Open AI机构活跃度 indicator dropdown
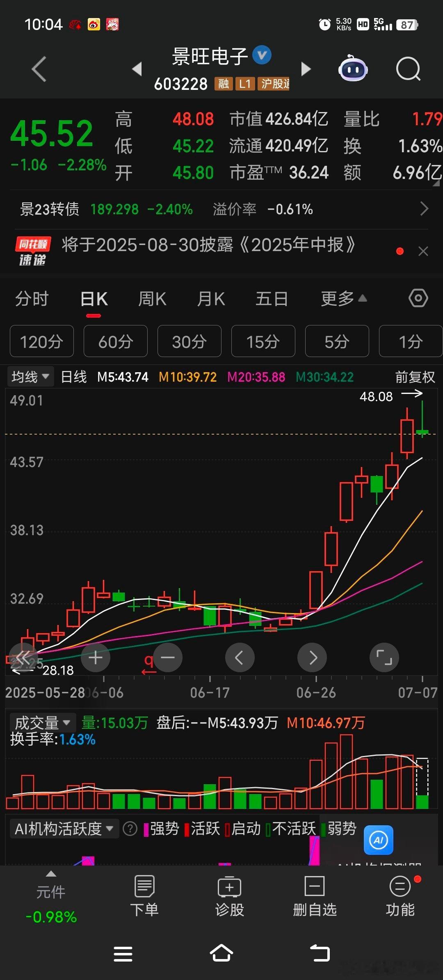Image resolution: width=443 pixels, height=980 pixels. [x=64, y=829]
